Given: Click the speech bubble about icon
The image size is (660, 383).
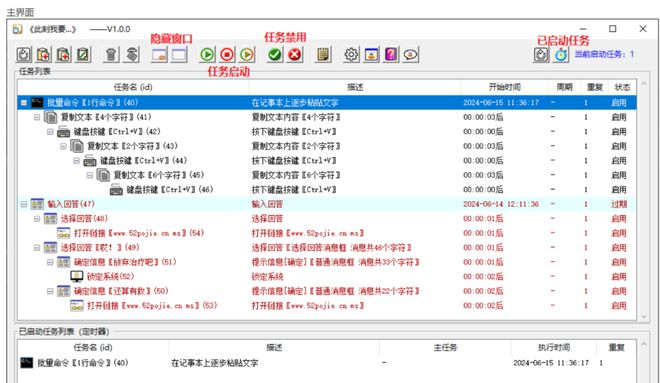Looking at the screenshot, I should (x=411, y=55).
